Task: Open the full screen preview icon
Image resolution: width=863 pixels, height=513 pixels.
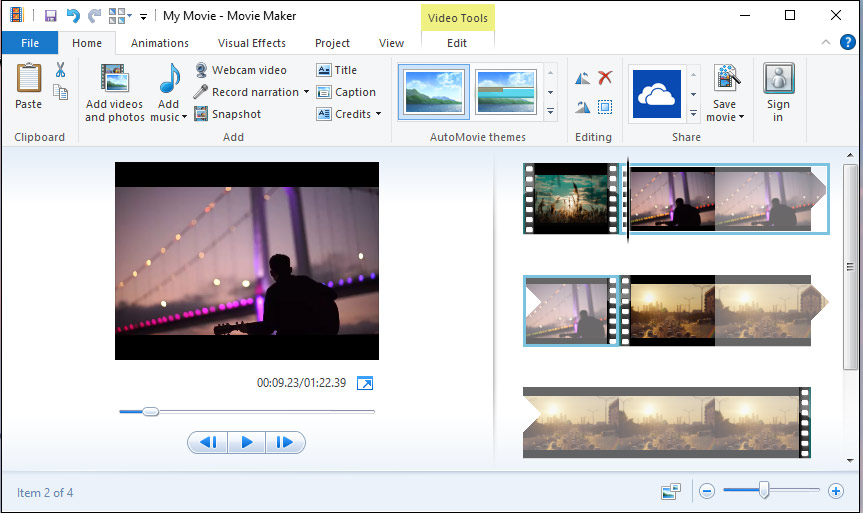Action: click(365, 383)
